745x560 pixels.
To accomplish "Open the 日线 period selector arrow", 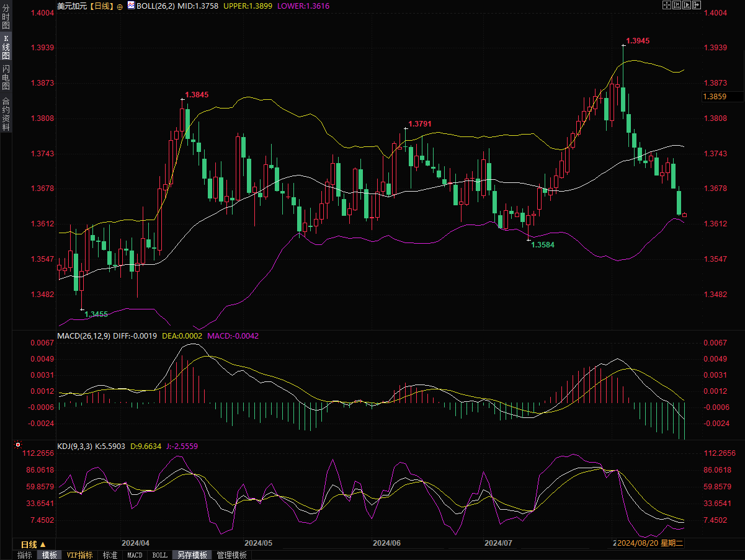I will [x=43, y=544].
